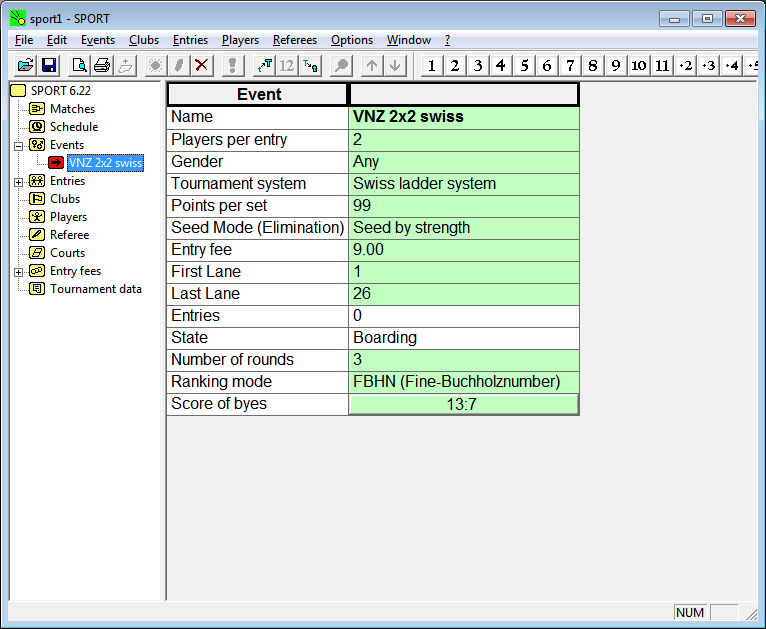Click the Entry fee value field 9.00
Screen dimensions: 766x629
tap(463, 250)
